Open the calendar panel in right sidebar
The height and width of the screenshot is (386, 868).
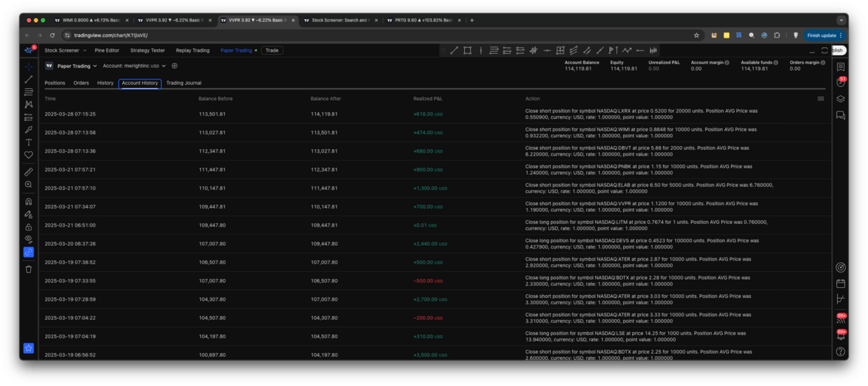click(x=840, y=284)
